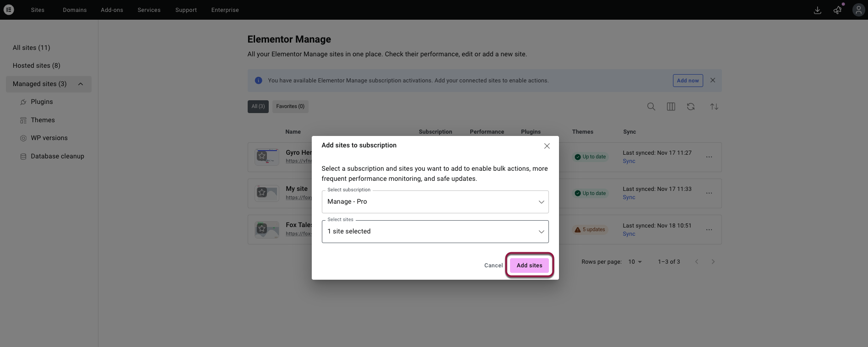The width and height of the screenshot is (868, 347).
Task: Toggle favorite star on Fox Tales site
Action: pos(262,228)
